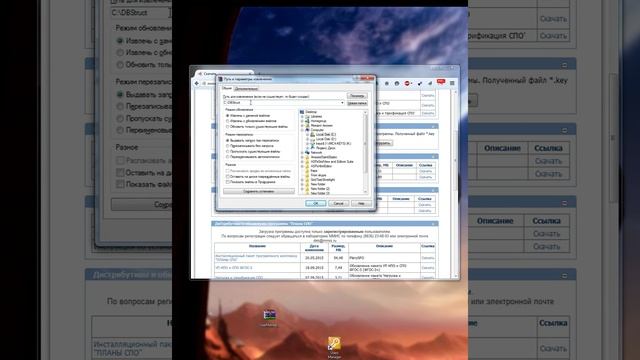This screenshot has height=360, width=640.
Task: Select the Local Disk (D:) drive icon
Action: (312, 139)
